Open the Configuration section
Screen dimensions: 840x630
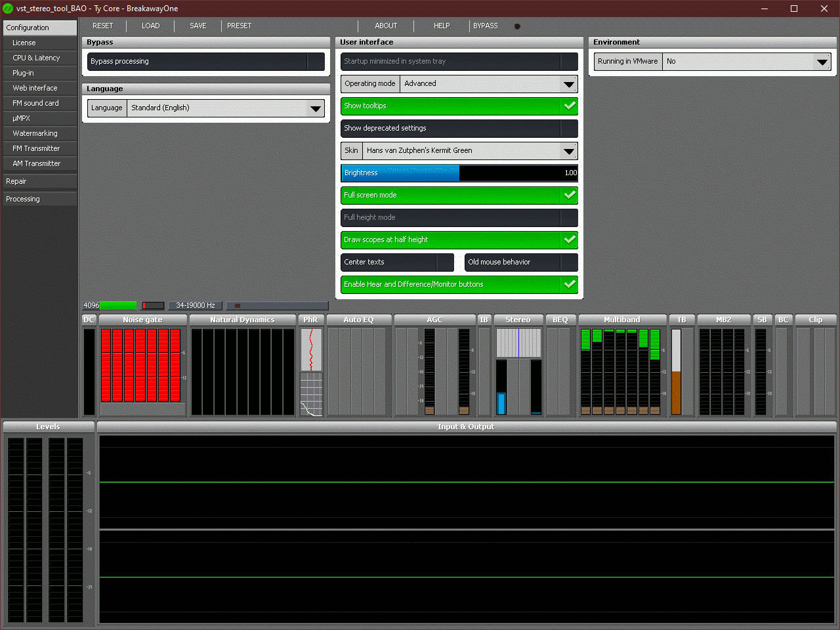click(40, 28)
